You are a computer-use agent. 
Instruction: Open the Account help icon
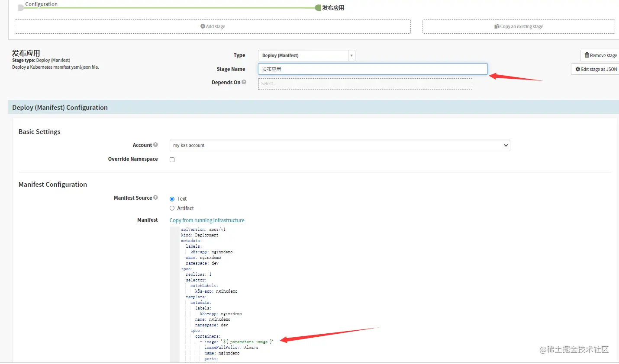155,145
